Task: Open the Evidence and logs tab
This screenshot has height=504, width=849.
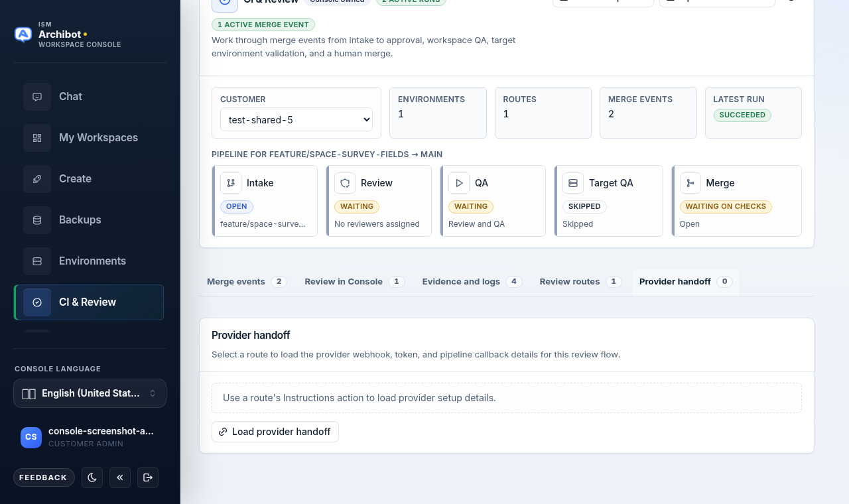Action: tap(472, 282)
